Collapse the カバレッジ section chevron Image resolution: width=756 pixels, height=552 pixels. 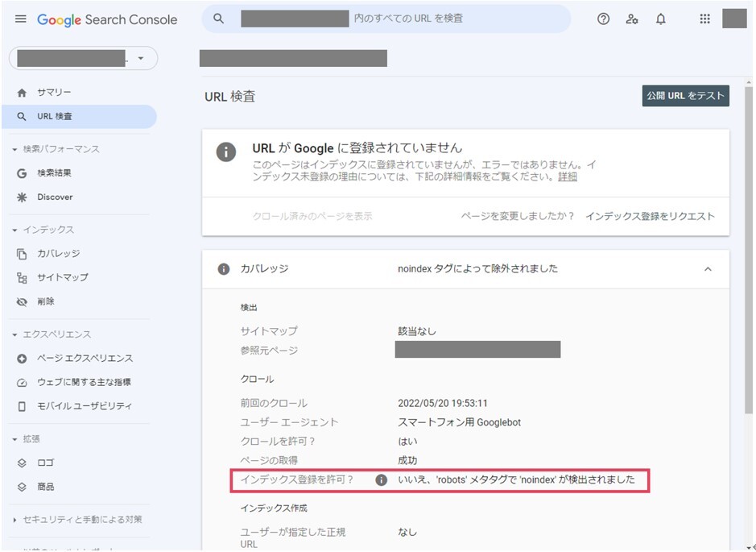coord(708,269)
